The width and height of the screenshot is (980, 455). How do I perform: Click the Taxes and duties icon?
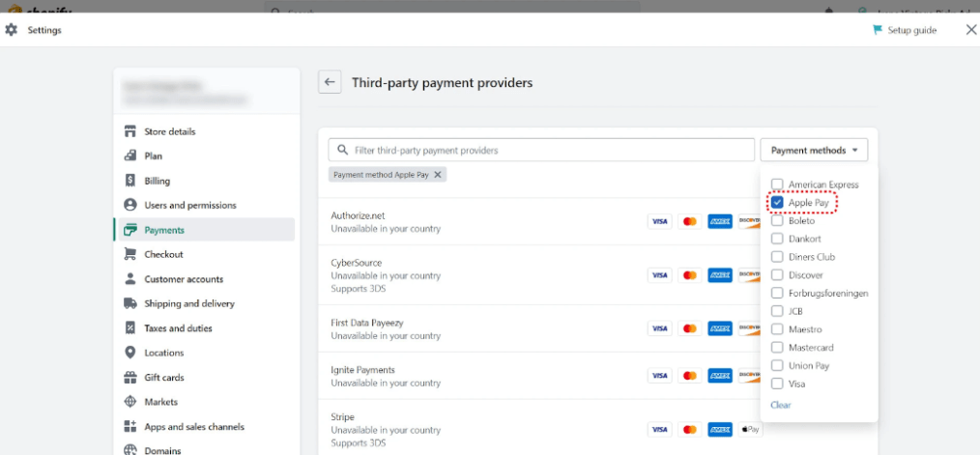[x=130, y=328]
